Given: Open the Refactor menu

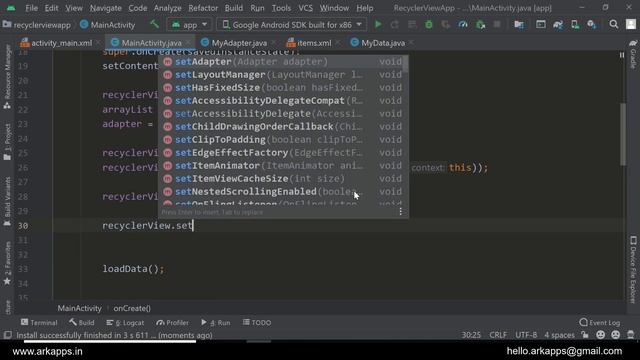Looking at the screenshot, I should [203, 8].
